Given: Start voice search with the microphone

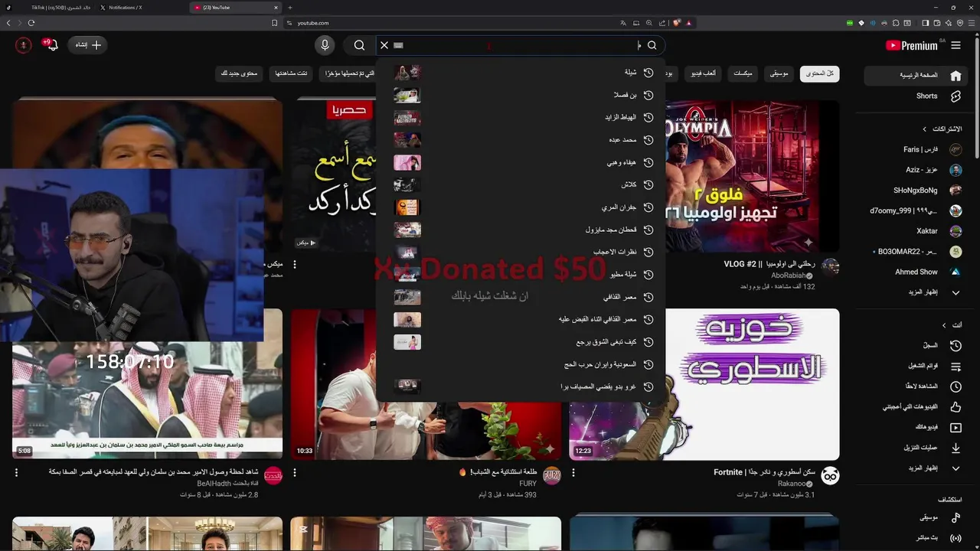Looking at the screenshot, I should coord(325,45).
